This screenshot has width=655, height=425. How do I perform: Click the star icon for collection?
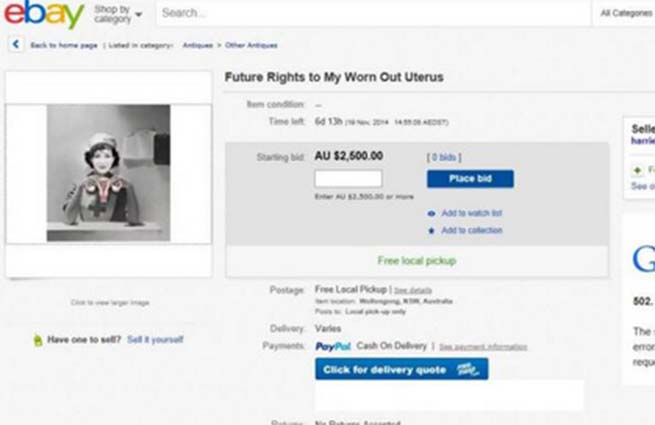(x=431, y=231)
